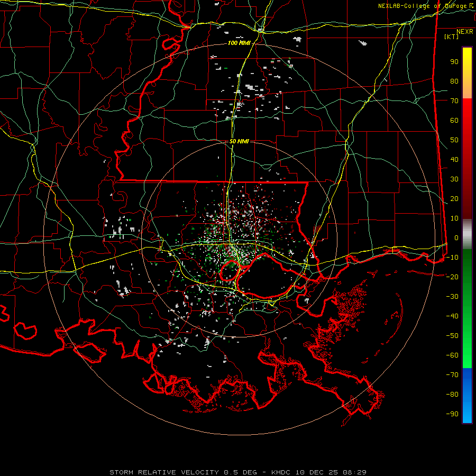Click the -60 value on velocity scale

coord(452,355)
